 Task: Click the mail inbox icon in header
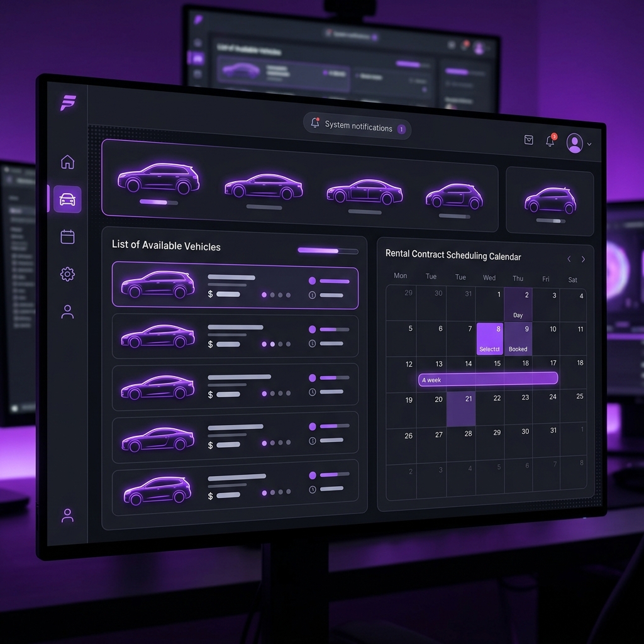point(528,140)
